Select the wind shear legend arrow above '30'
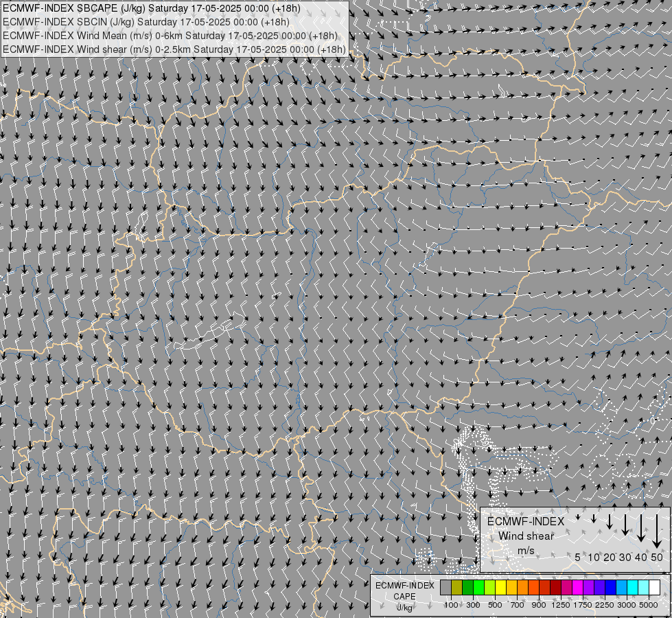The image size is (672, 618). click(x=625, y=525)
